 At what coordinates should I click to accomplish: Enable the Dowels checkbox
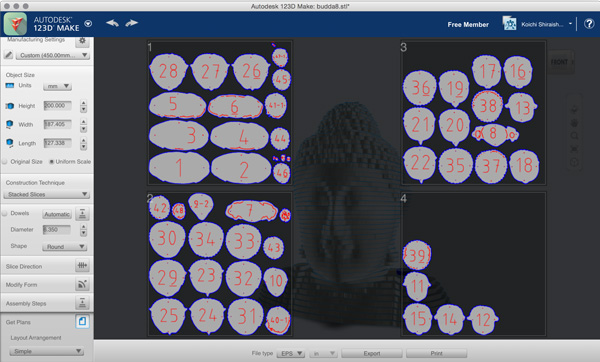point(5,213)
